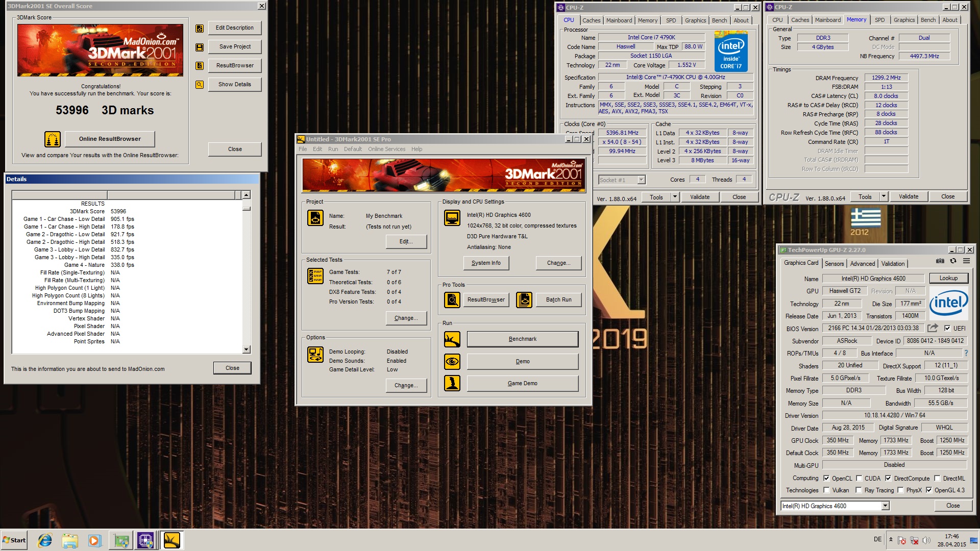Open the Online Services menu
The height and width of the screenshot is (551, 980).
click(x=386, y=149)
